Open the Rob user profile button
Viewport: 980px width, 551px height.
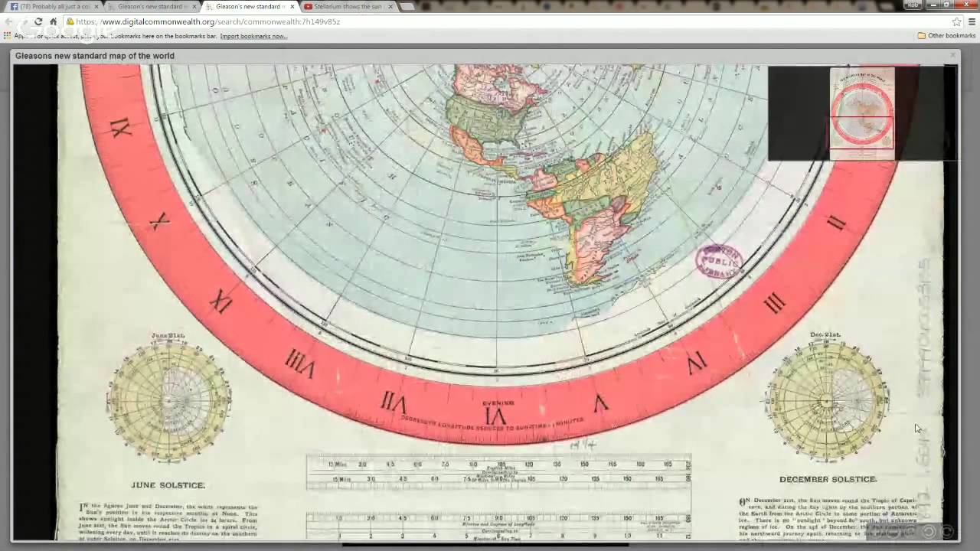913,5
